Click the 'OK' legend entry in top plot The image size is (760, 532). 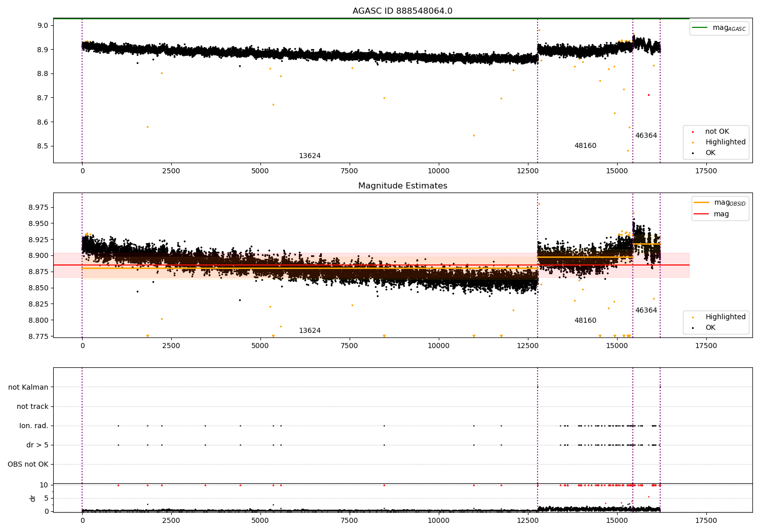pos(704,153)
